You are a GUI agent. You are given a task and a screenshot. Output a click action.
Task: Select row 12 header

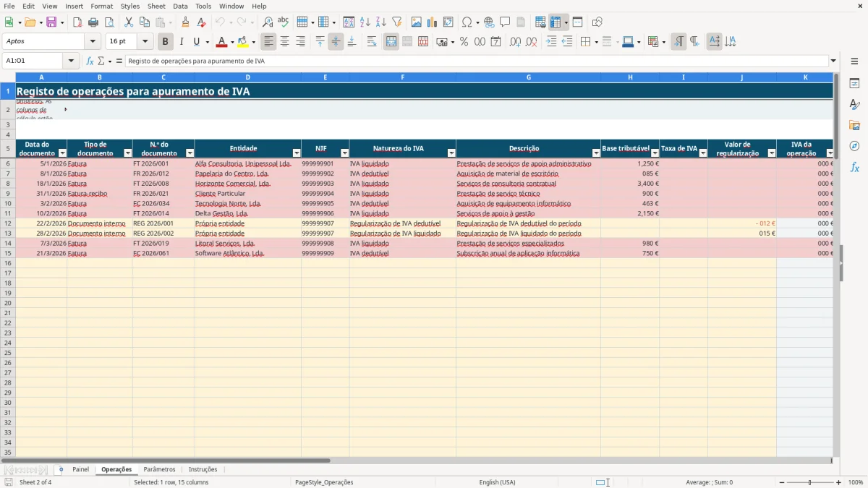click(8, 223)
